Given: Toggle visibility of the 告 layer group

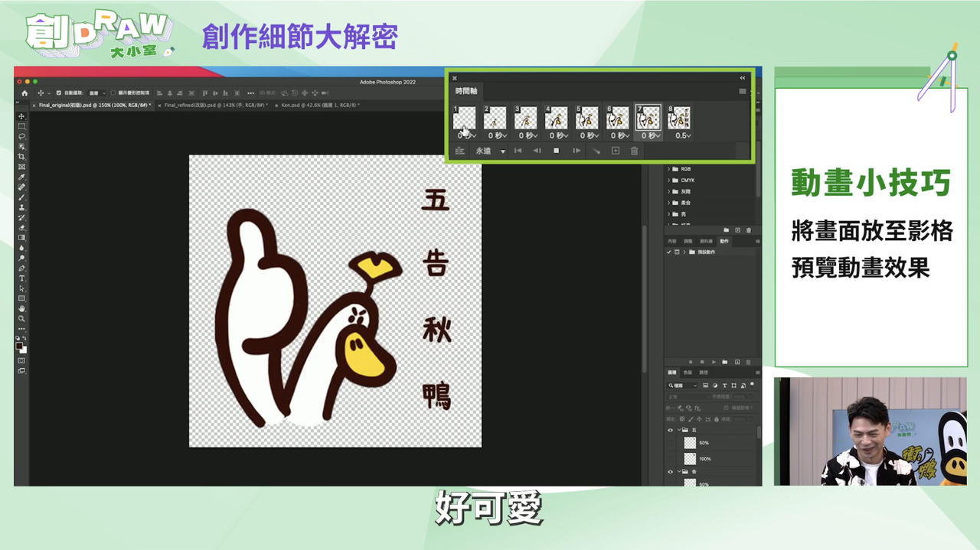Looking at the screenshot, I should pyautogui.click(x=670, y=472).
